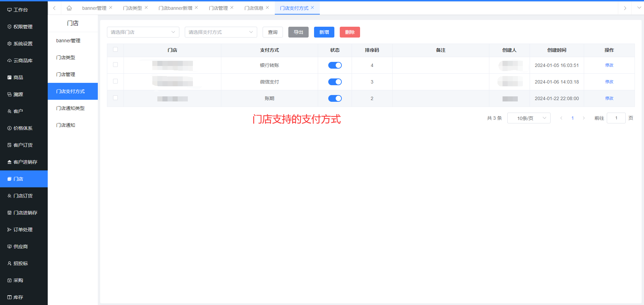Close the 门店banner新增 tab

pos(196,7)
